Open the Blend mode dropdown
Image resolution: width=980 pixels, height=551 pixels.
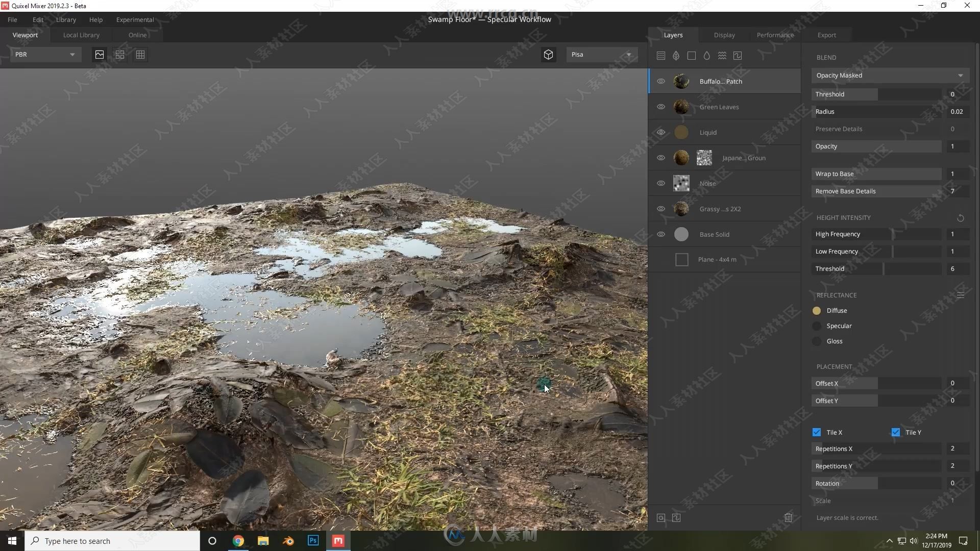point(889,74)
